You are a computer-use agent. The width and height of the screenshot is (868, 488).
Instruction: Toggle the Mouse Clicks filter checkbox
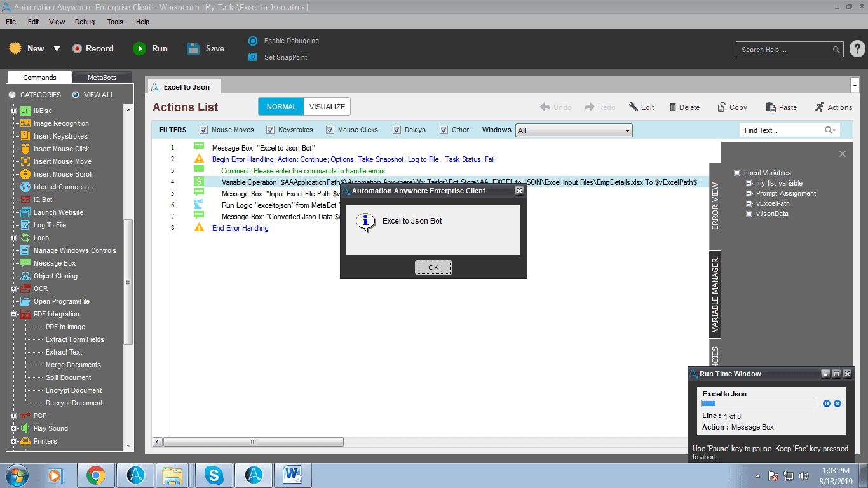click(x=330, y=130)
